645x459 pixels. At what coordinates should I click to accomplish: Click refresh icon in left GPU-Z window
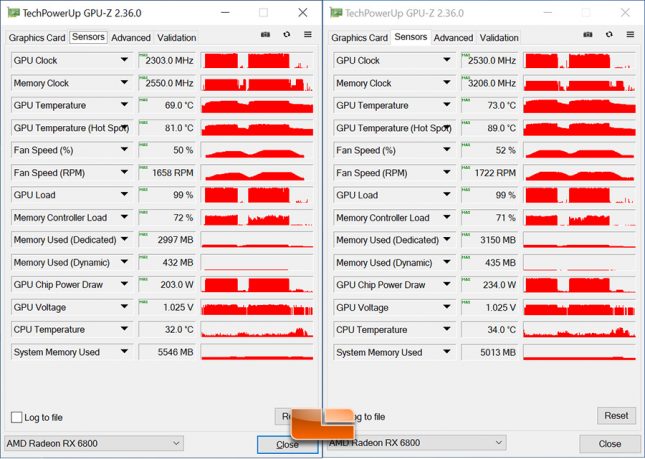click(x=287, y=35)
